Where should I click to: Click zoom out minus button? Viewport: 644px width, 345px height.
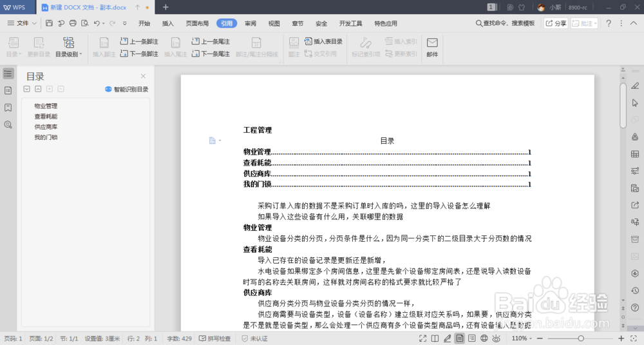coord(540,339)
